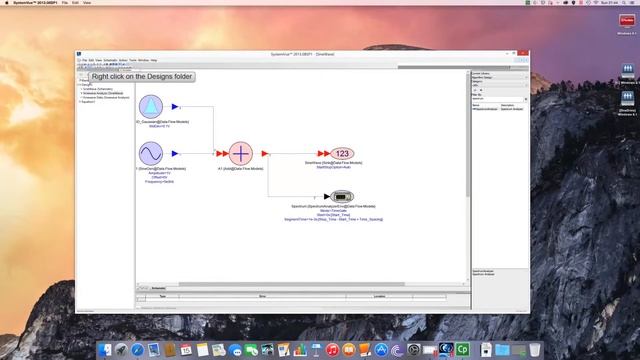
Task: Select SineWave Data tree item
Action: coord(106,98)
